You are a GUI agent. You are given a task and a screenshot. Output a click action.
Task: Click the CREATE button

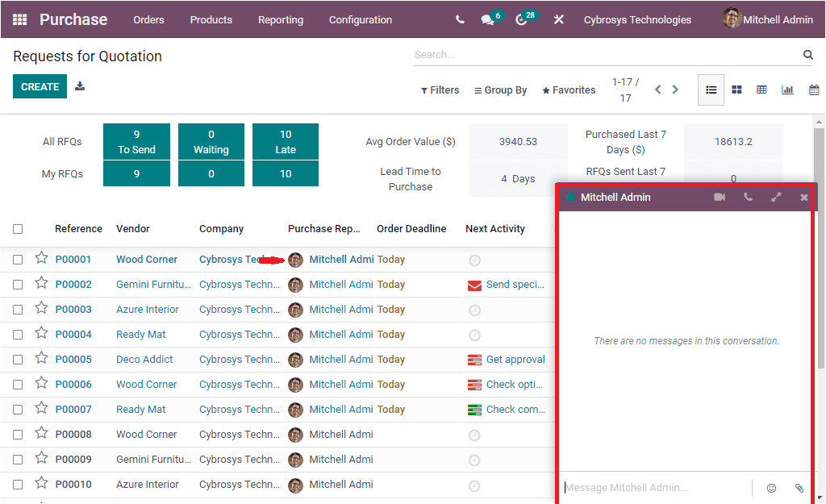(x=40, y=85)
